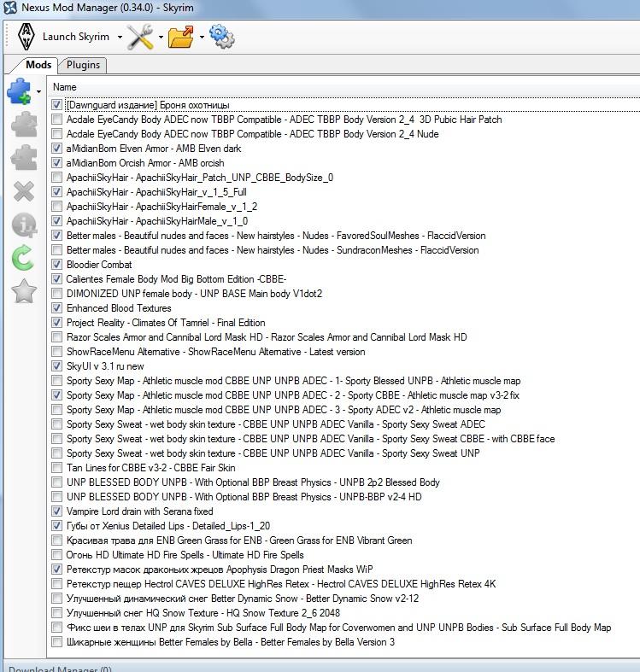
Task: Uncheck SkyUI v 3.1 ru new checkbox
Action: coord(56,366)
